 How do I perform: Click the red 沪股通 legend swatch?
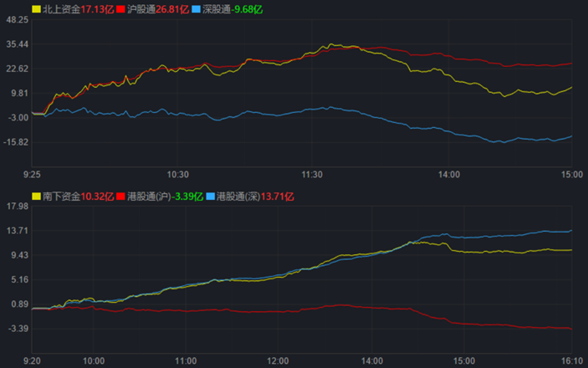click(x=121, y=8)
